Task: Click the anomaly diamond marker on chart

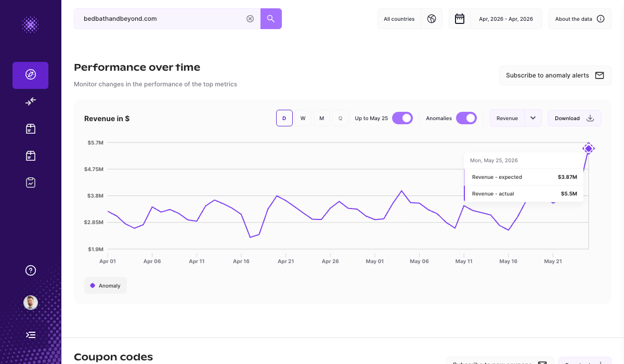Action: click(588, 149)
